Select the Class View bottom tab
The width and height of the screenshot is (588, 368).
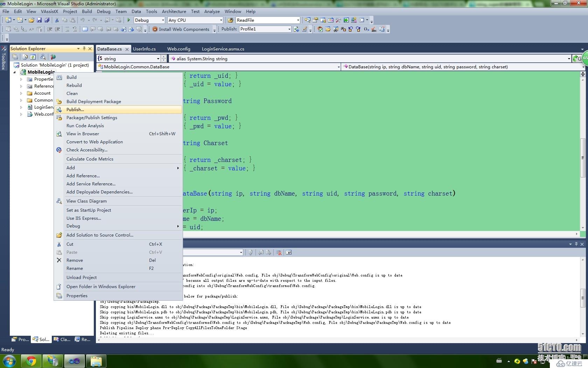point(62,339)
